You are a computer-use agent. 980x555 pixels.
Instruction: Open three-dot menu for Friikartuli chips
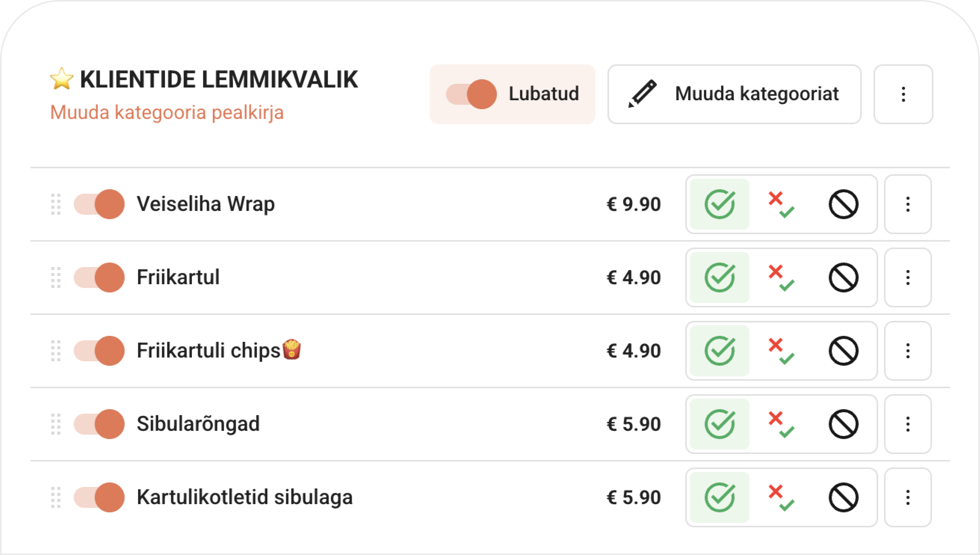click(x=907, y=351)
